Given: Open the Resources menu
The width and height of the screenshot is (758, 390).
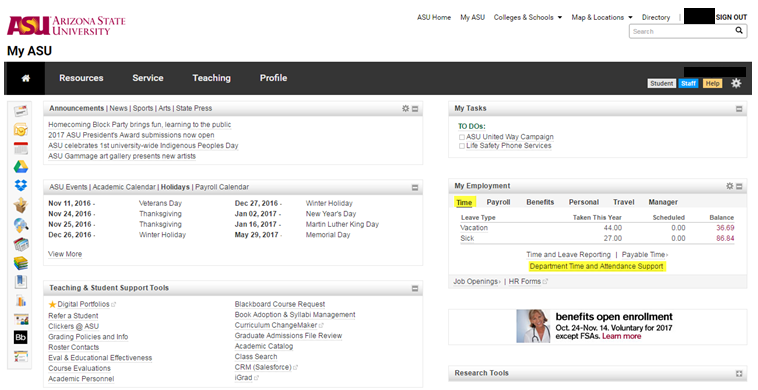Looking at the screenshot, I should tap(81, 78).
